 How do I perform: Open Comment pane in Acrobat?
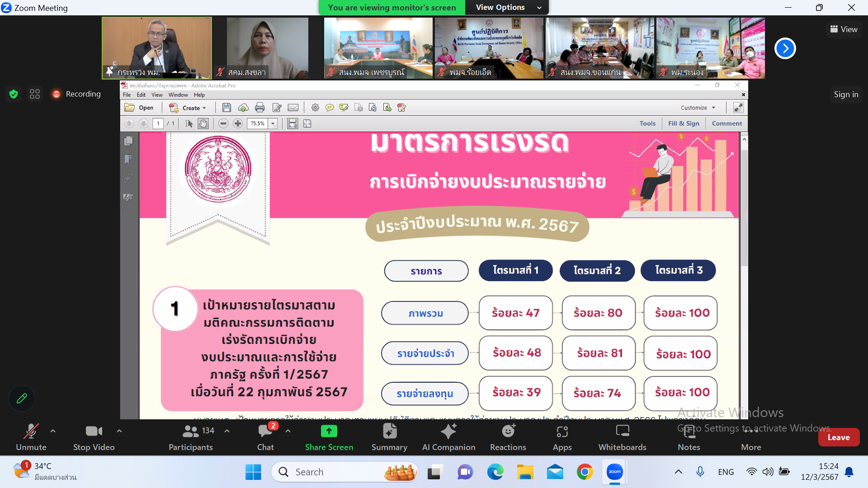[727, 123]
